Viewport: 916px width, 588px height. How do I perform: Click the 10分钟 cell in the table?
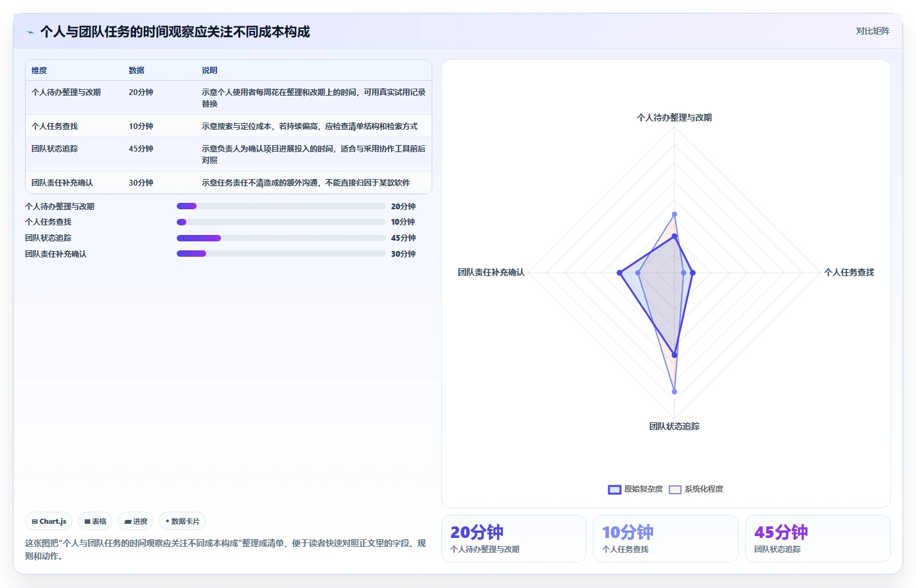[141, 126]
